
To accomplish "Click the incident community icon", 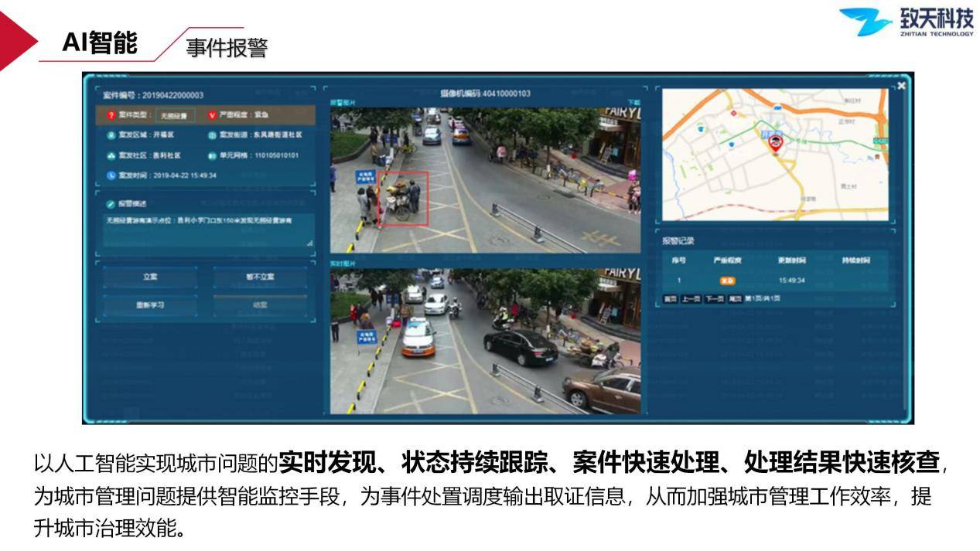I will [111, 155].
